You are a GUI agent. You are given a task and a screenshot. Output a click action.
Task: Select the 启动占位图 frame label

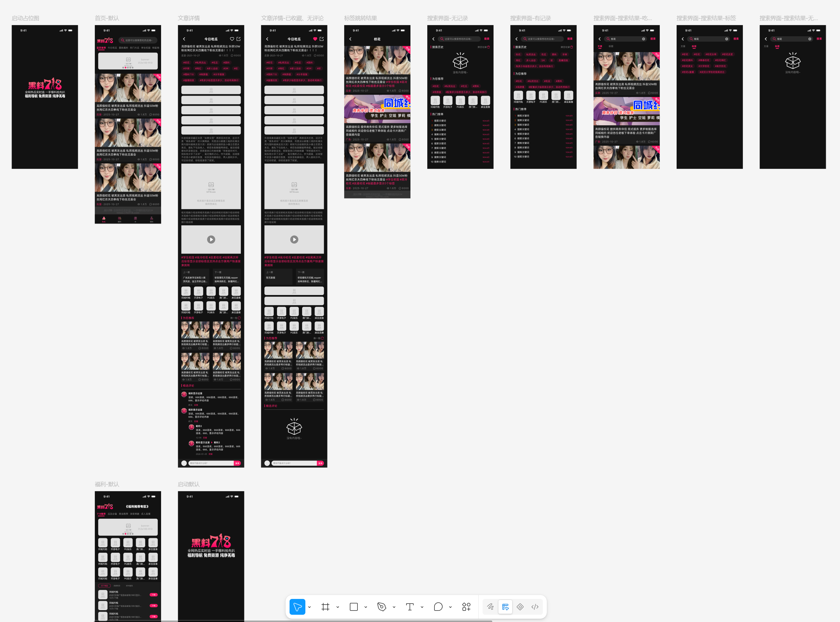tap(25, 18)
